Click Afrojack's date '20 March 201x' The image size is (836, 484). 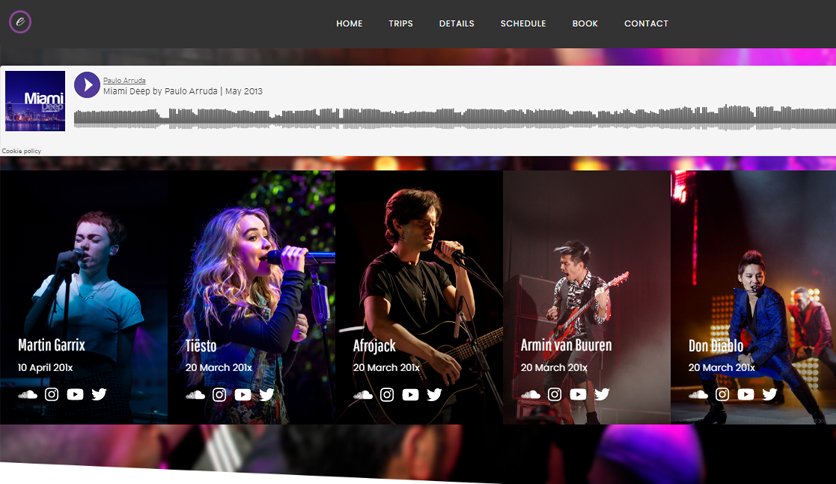tap(386, 367)
